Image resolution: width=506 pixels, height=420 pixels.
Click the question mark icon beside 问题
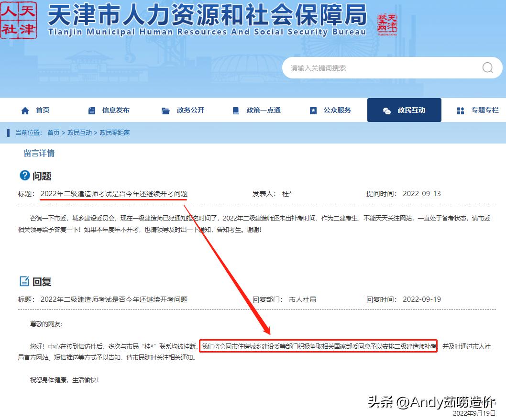24,176
